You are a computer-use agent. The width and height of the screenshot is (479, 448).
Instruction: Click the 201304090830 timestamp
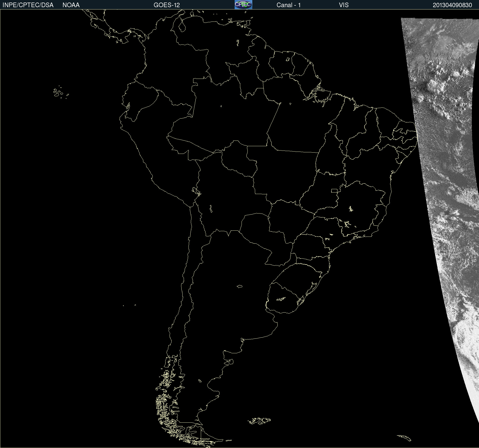pyautogui.click(x=452, y=5)
